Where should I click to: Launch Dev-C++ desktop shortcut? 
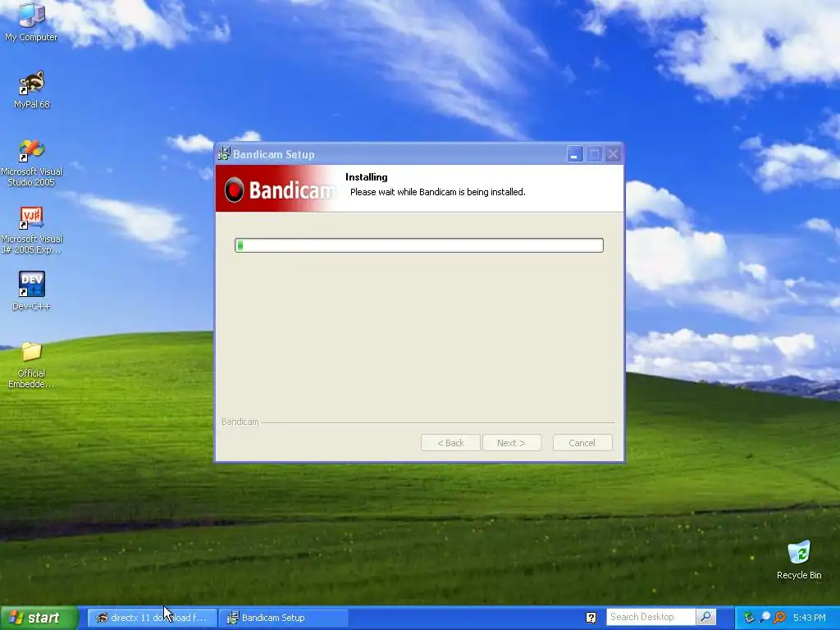(31, 290)
